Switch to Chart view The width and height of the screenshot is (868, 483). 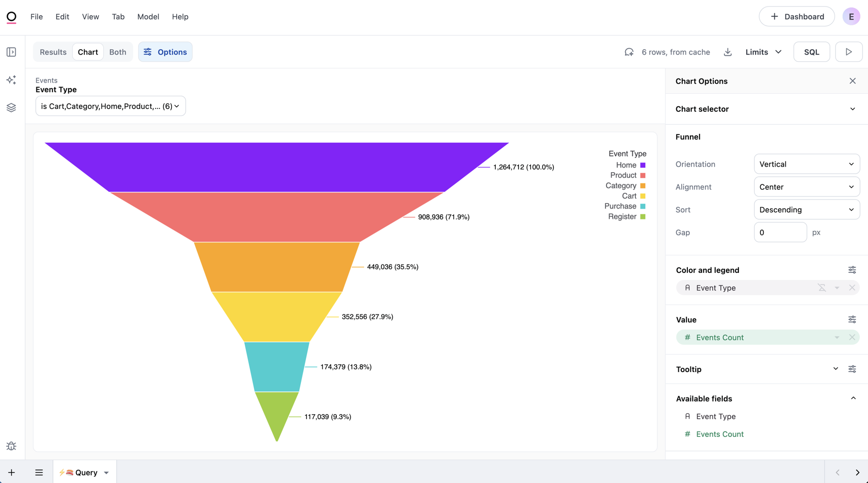[88, 52]
